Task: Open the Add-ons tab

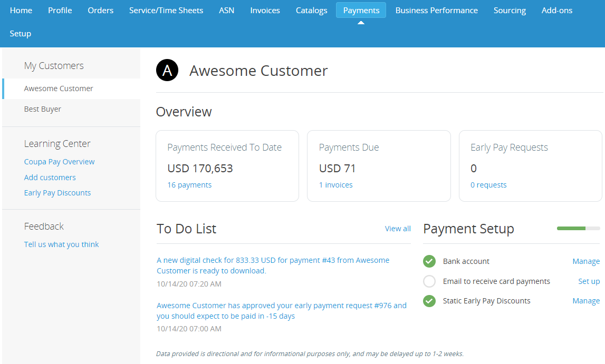Action: (557, 11)
